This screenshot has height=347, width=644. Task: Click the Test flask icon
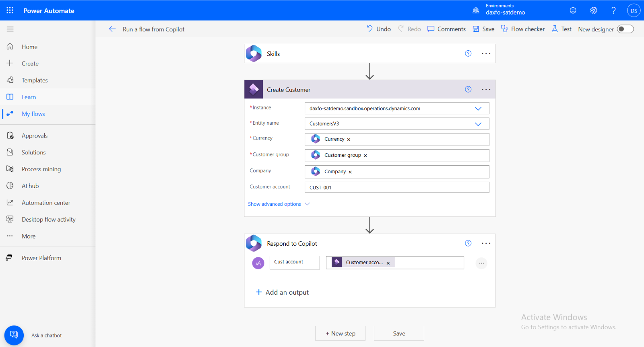coord(555,29)
